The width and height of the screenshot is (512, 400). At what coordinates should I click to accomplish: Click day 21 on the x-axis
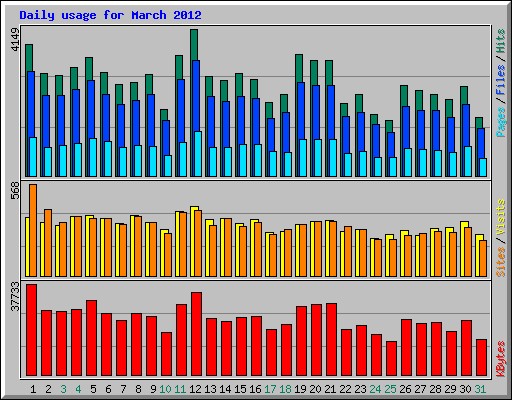click(330, 389)
